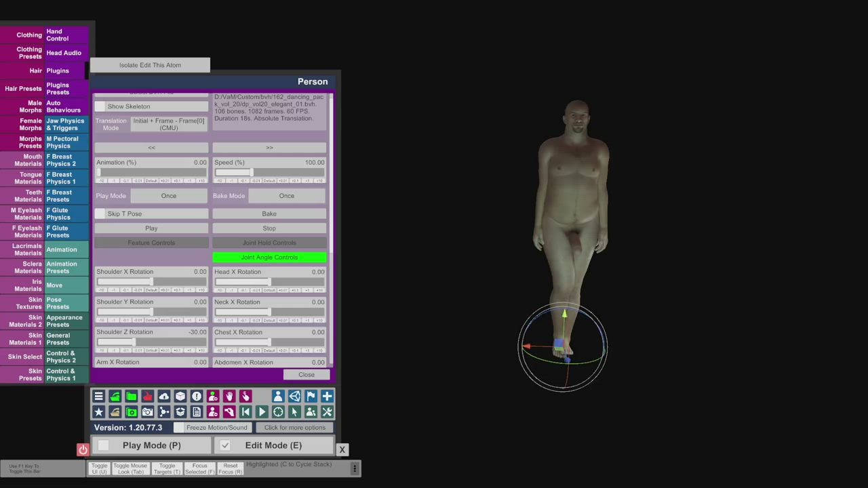Image resolution: width=868 pixels, height=488 pixels.
Task: Open the Play Mode Once dropdown
Action: (169, 196)
